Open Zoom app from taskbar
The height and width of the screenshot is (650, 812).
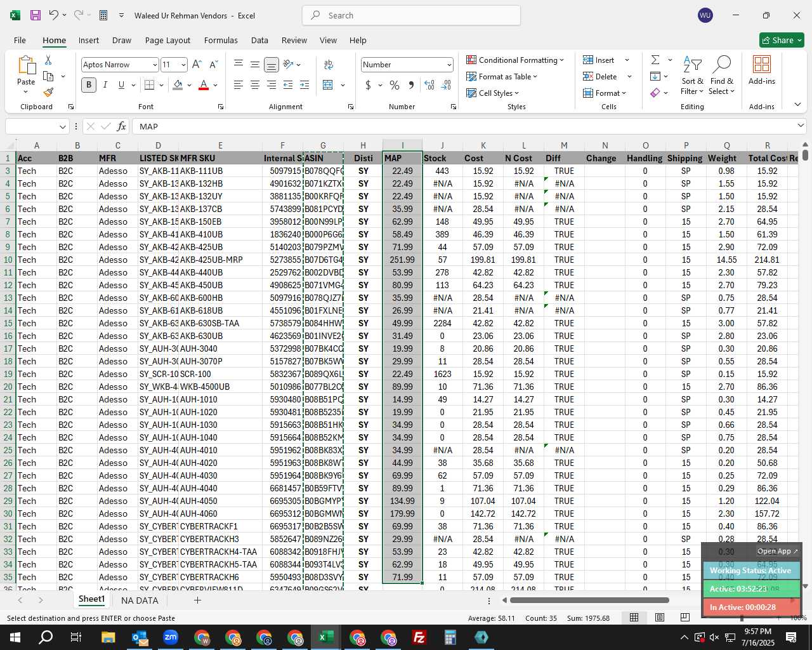(171, 637)
